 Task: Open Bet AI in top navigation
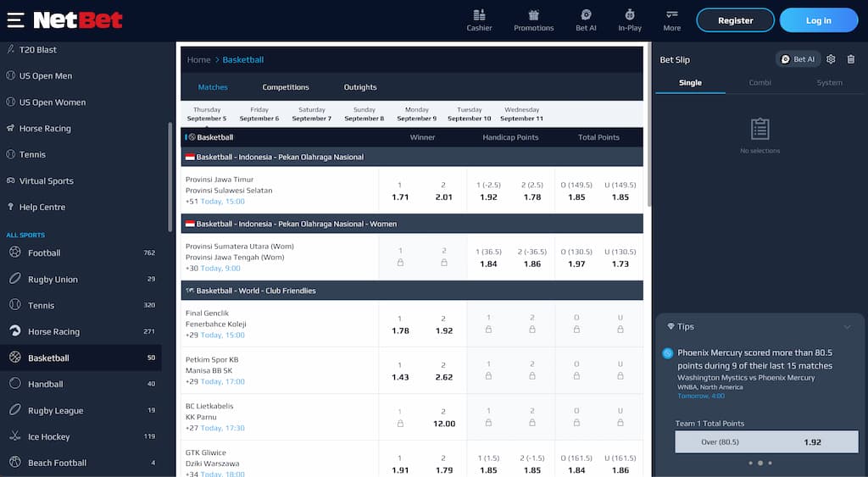point(587,20)
